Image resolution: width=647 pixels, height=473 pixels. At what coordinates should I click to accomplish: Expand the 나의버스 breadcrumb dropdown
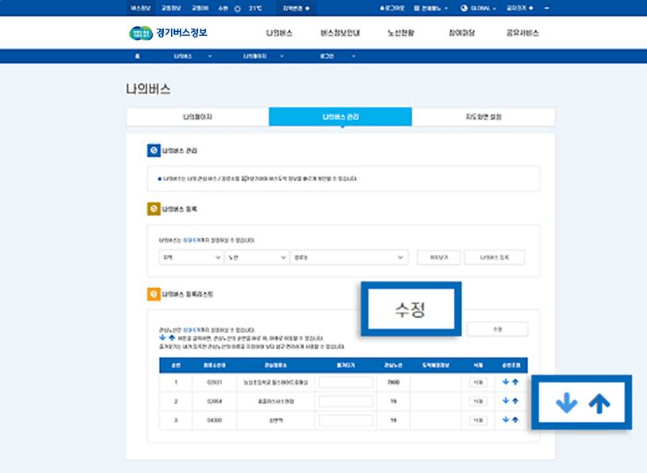(210, 56)
